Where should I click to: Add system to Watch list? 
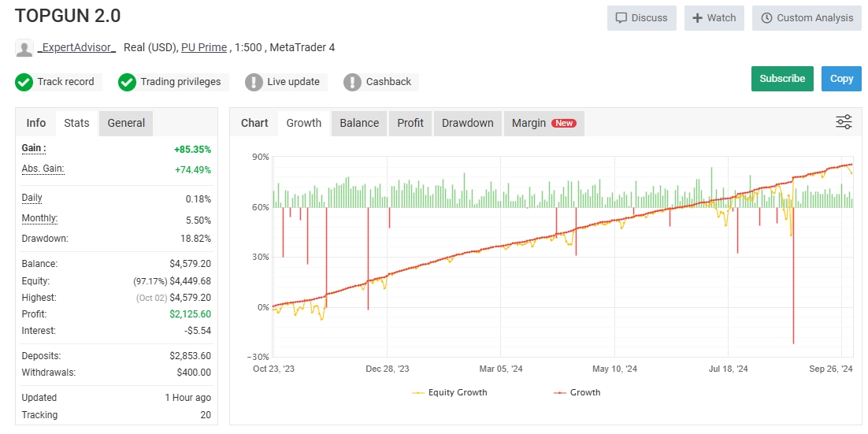[714, 17]
